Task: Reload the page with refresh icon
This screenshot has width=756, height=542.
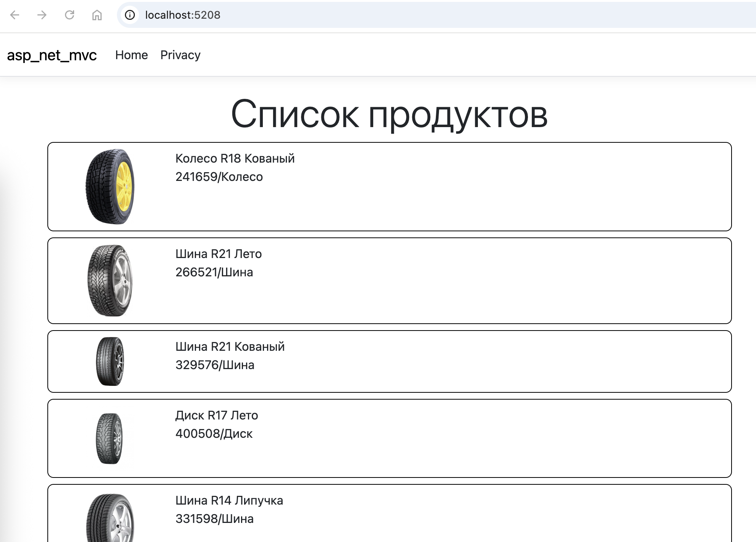Action: pyautogui.click(x=70, y=15)
